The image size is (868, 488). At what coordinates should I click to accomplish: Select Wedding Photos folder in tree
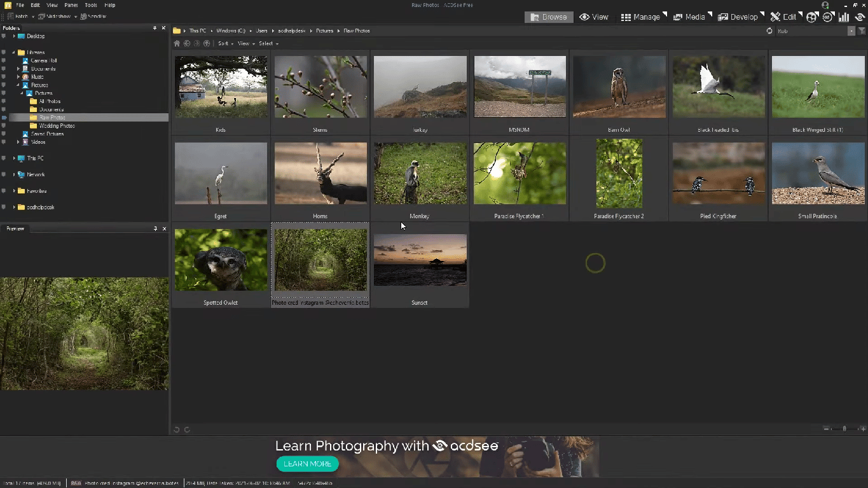click(57, 126)
